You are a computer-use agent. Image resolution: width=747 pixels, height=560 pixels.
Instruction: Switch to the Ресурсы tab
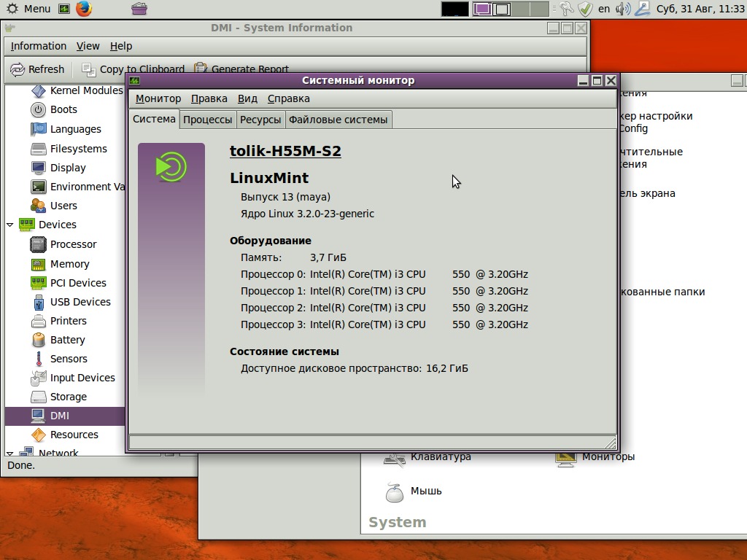click(x=260, y=120)
